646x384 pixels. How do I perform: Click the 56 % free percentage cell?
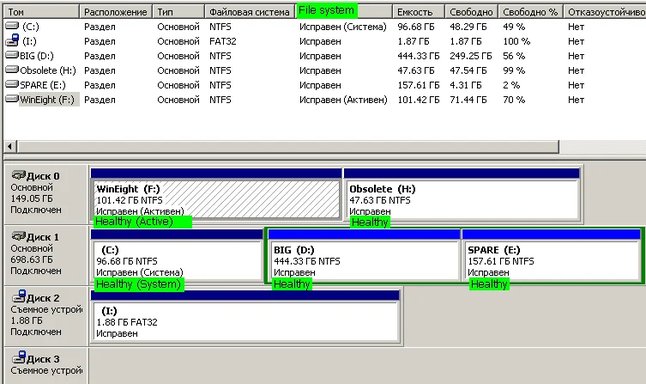point(514,56)
